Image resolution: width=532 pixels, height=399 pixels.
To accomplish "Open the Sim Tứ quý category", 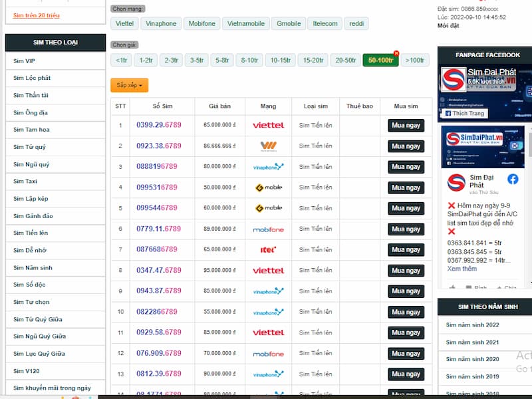I will [56, 147].
